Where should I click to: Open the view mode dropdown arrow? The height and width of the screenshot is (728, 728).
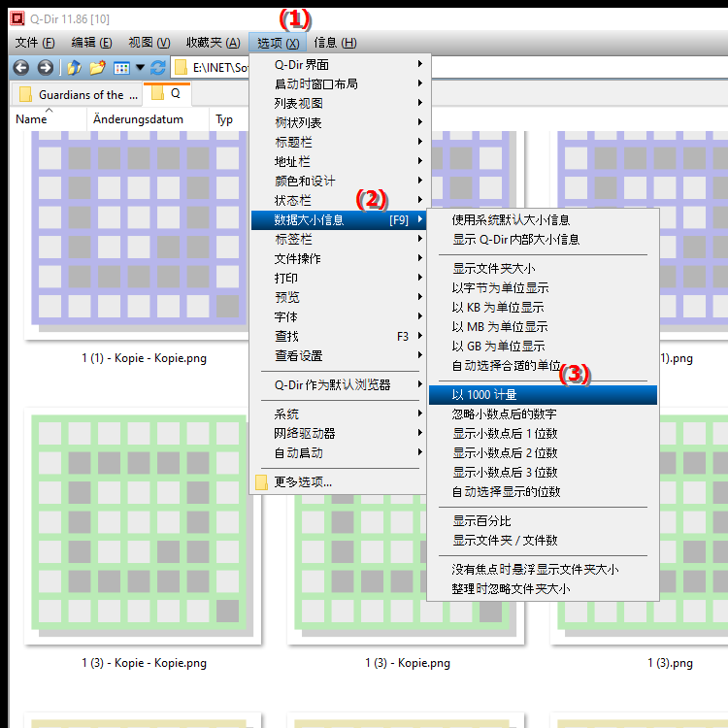pyautogui.click(x=140, y=68)
